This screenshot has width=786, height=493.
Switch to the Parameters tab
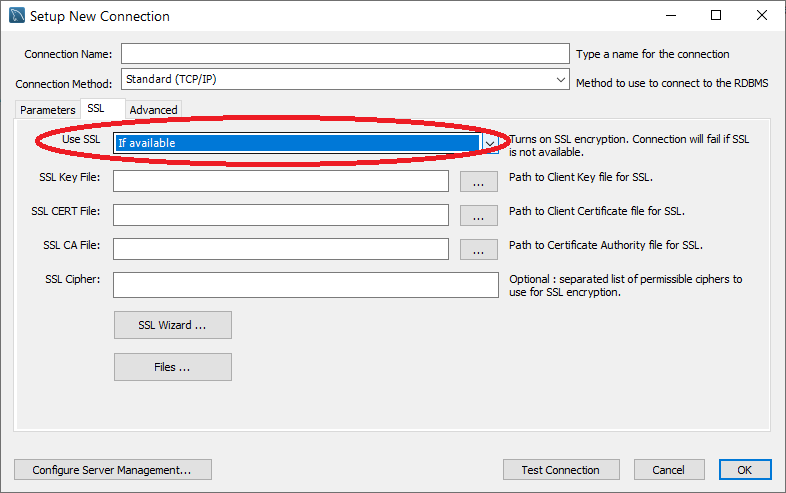(47, 110)
